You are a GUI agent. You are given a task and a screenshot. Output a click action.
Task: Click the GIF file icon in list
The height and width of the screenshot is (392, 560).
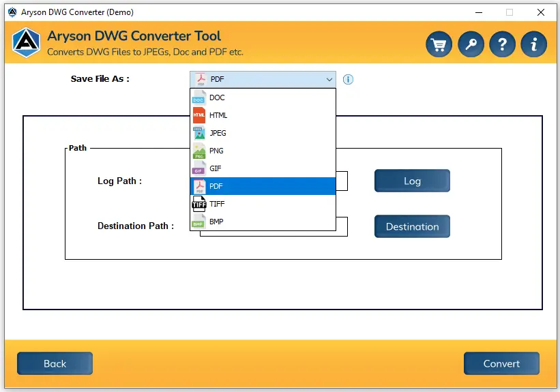tap(199, 168)
